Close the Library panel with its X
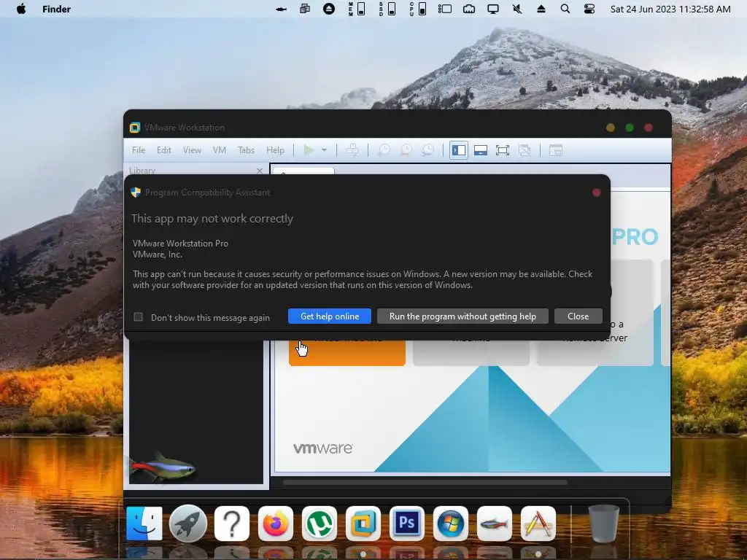747x560 pixels. [260, 171]
